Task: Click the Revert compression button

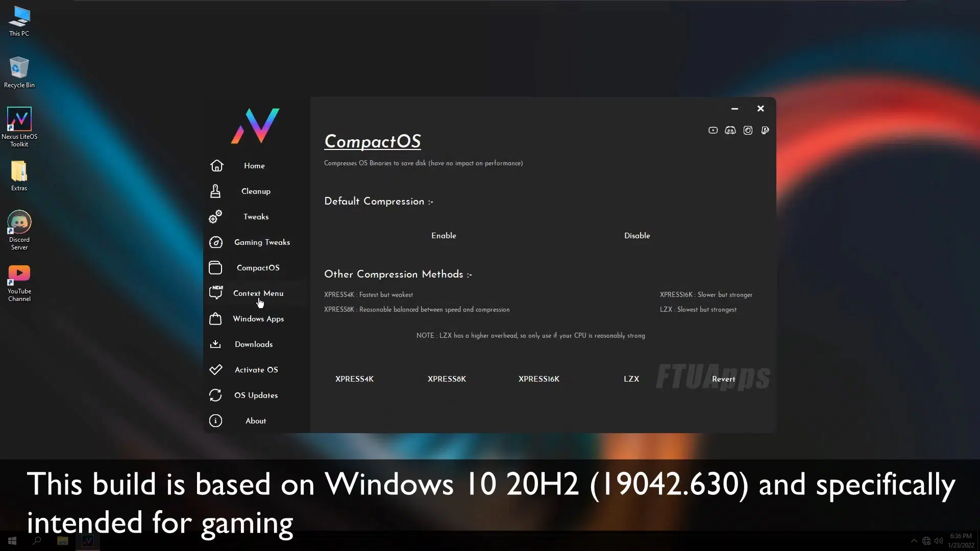Action: coord(723,378)
